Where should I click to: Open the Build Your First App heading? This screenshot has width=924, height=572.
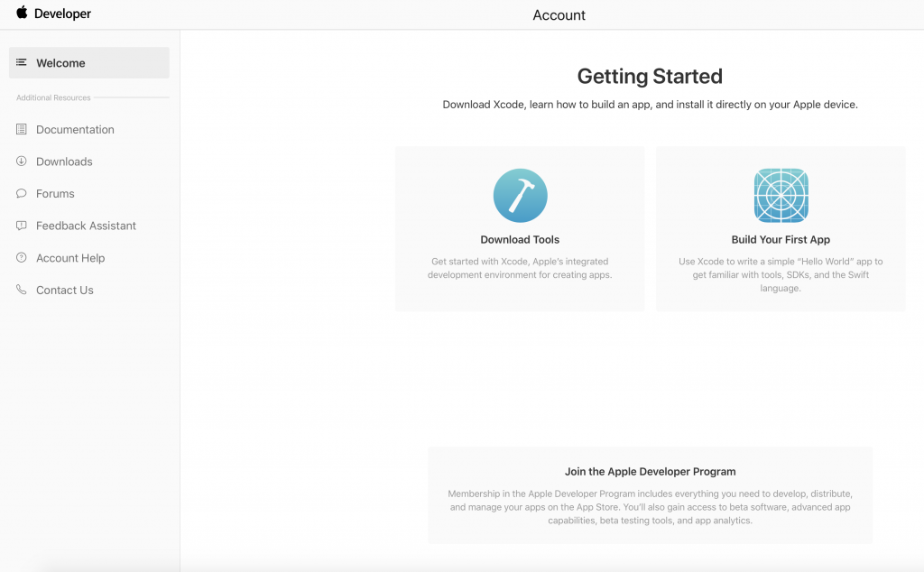pos(781,240)
